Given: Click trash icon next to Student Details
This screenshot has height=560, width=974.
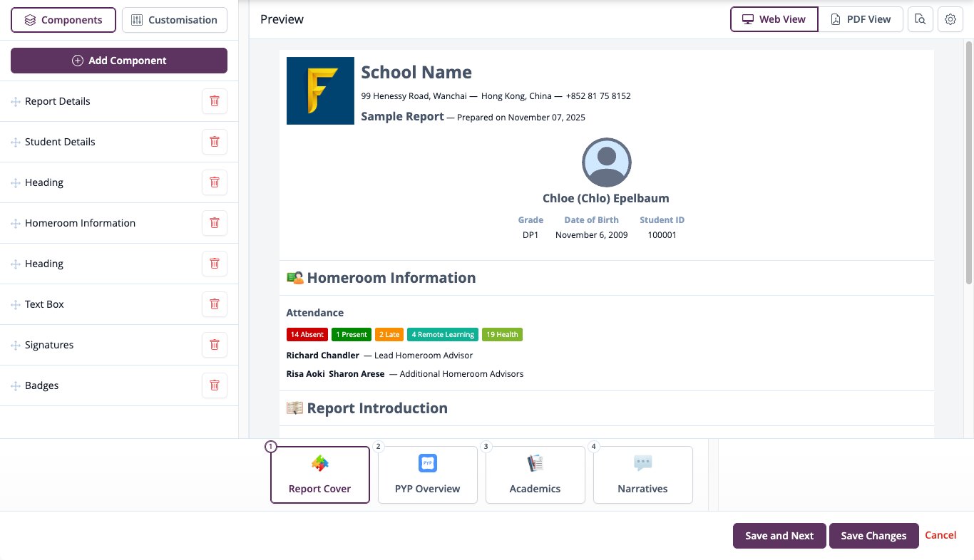Looking at the screenshot, I should [x=215, y=142].
